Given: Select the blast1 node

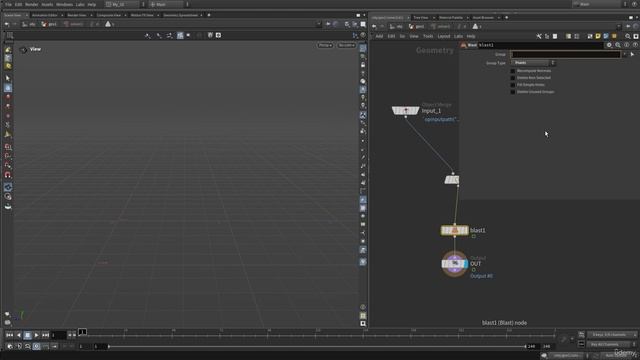Looking at the screenshot, I should (454, 231).
